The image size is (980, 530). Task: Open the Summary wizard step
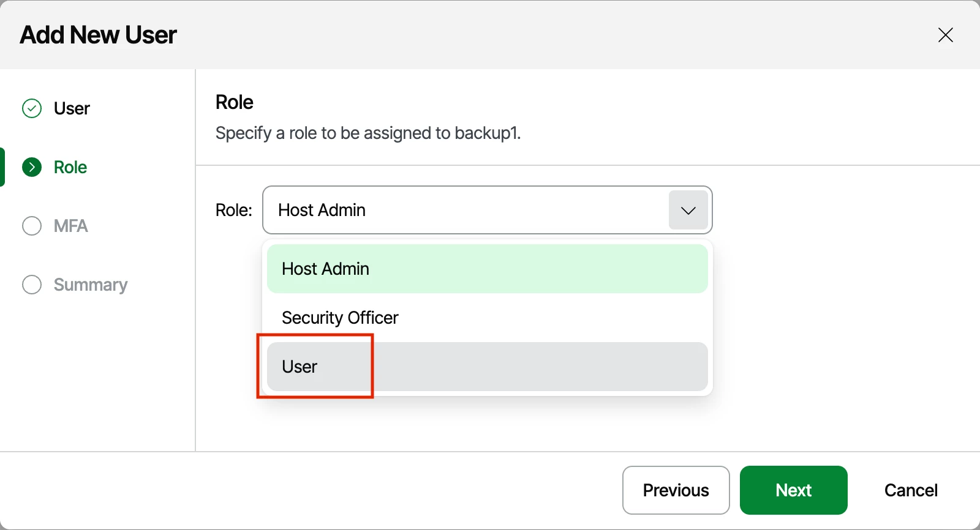[91, 285]
